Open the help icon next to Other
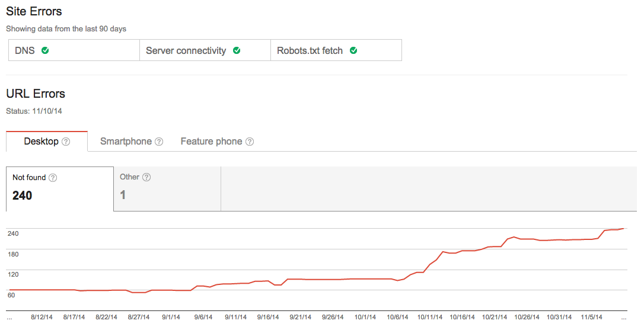644x330 pixels. coord(146,177)
